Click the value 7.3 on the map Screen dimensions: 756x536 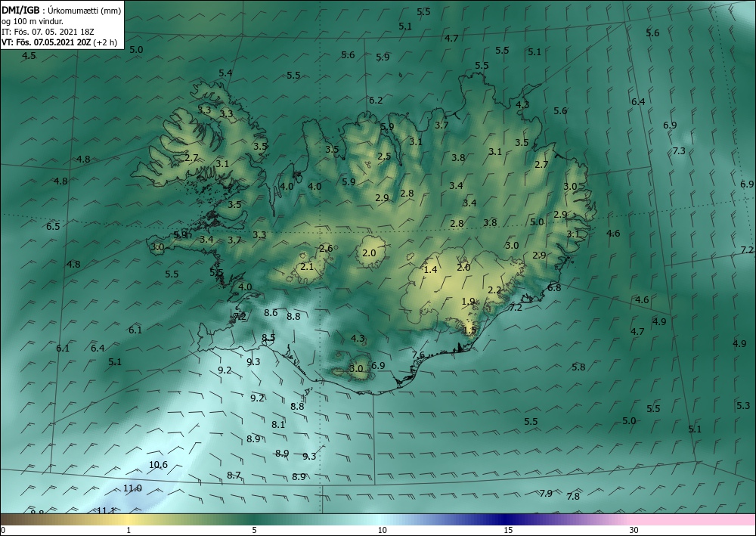pos(679,151)
